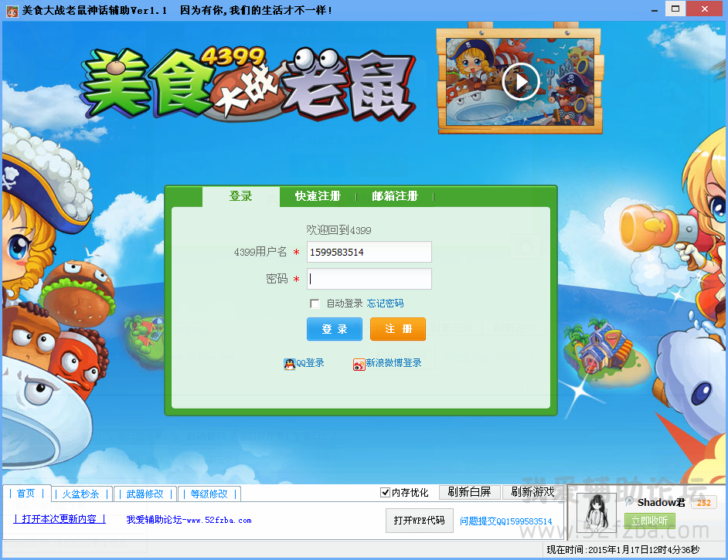Open the 新浪微博登录 link

(393, 363)
